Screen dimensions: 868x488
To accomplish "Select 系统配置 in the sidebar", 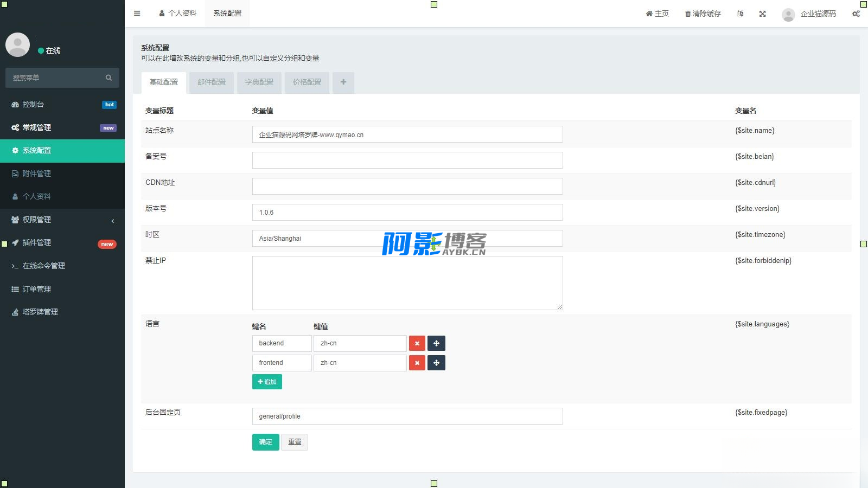I will (x=62, y=151).
